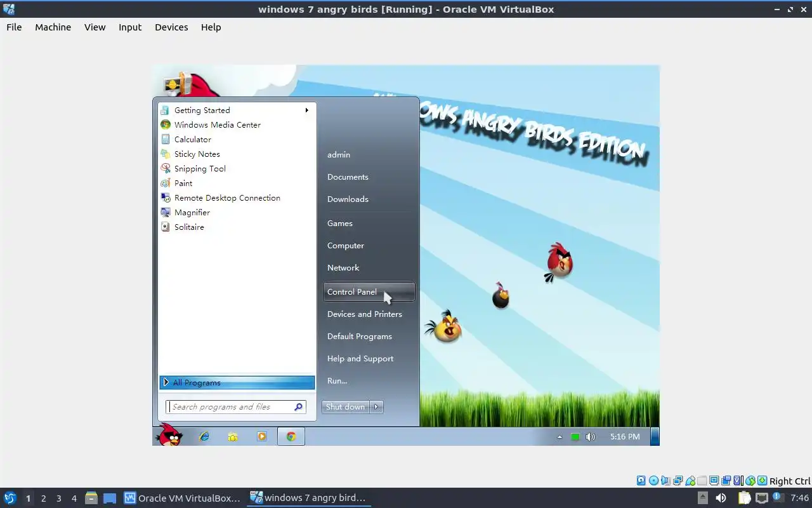Screen dimensions: 812x508
Task: Switch to host workspace 2
Action: pyautogui.click(x=43, y=498)
